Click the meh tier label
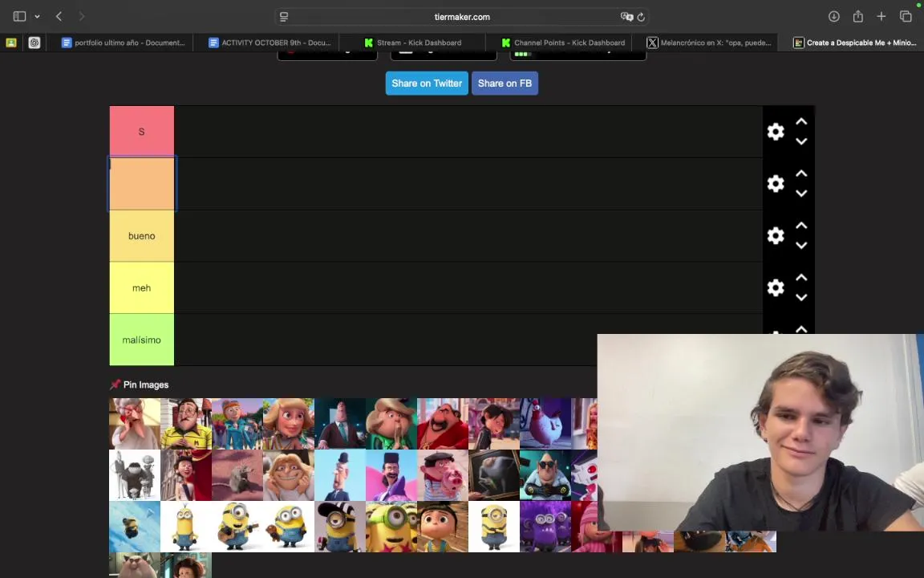Viewport: 924px width, 578px height. [x=141, y=287]
